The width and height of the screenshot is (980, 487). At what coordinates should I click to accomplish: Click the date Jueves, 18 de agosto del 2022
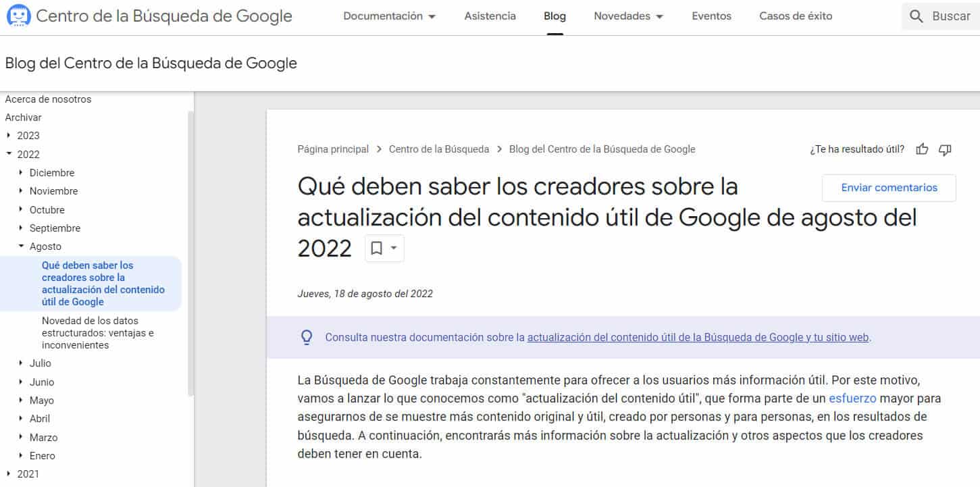point(365,294)
